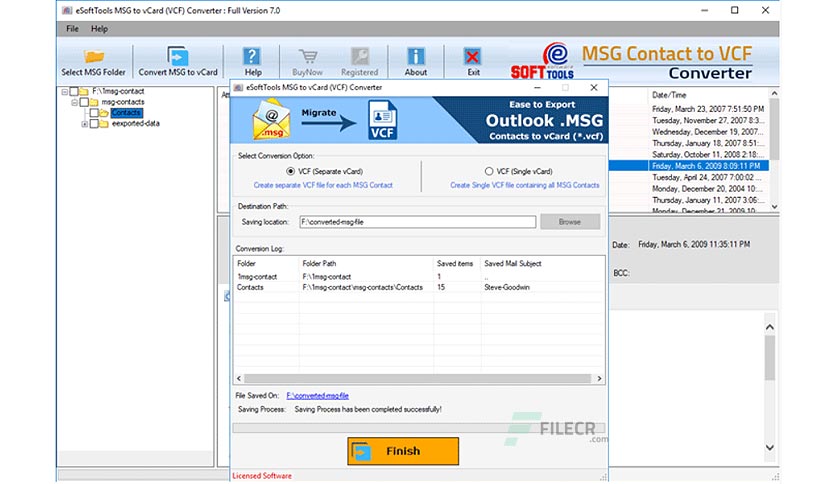Expand the eexported-data tree node
836x484 pixels.
84,124
